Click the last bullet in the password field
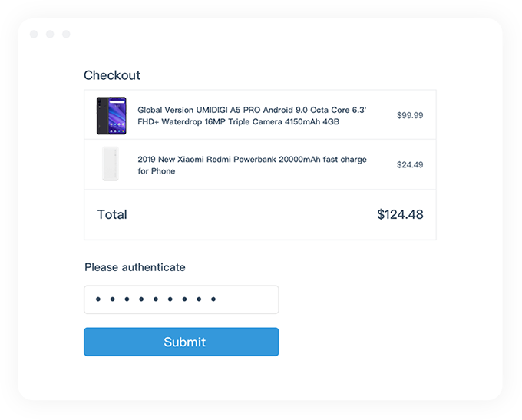 click(213, 299)
